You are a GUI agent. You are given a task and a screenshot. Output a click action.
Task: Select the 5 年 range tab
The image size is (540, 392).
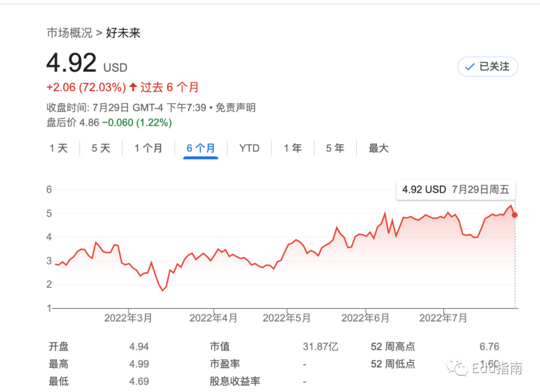(x=335, y=148)
